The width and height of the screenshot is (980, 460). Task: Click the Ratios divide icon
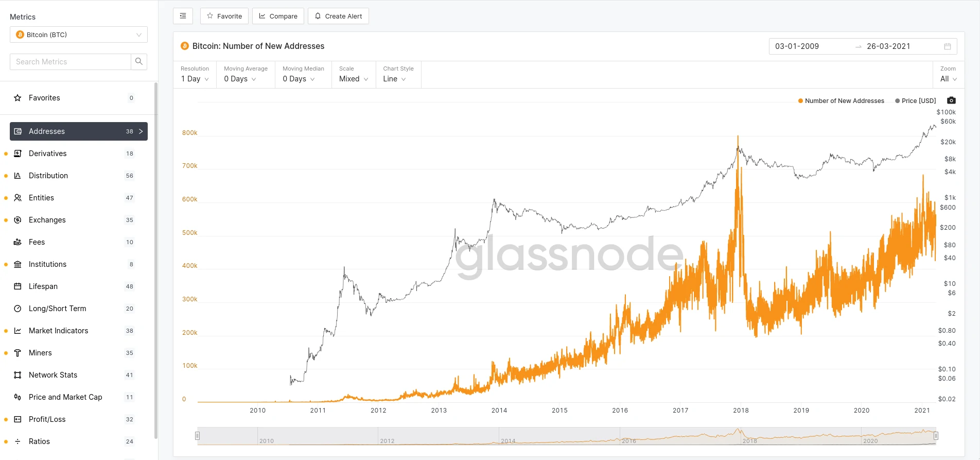[17, 441]
